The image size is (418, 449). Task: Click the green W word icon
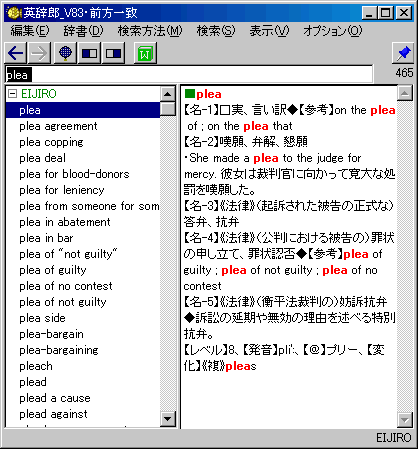[145, 53]
